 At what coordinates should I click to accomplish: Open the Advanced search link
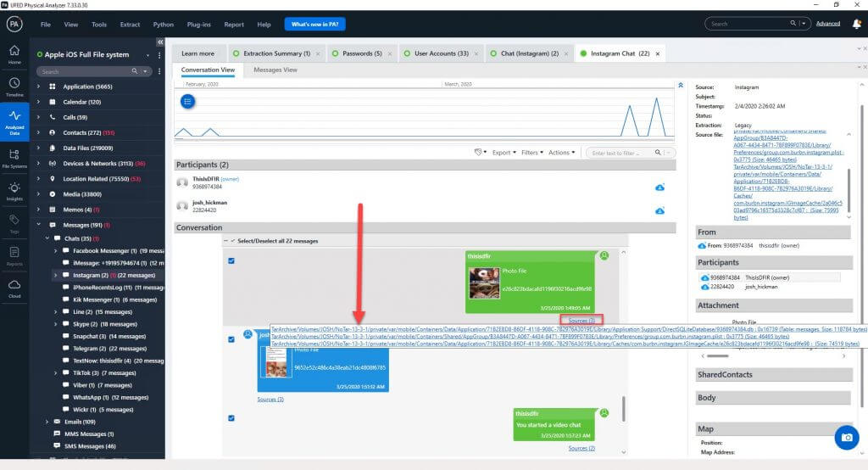827,24
